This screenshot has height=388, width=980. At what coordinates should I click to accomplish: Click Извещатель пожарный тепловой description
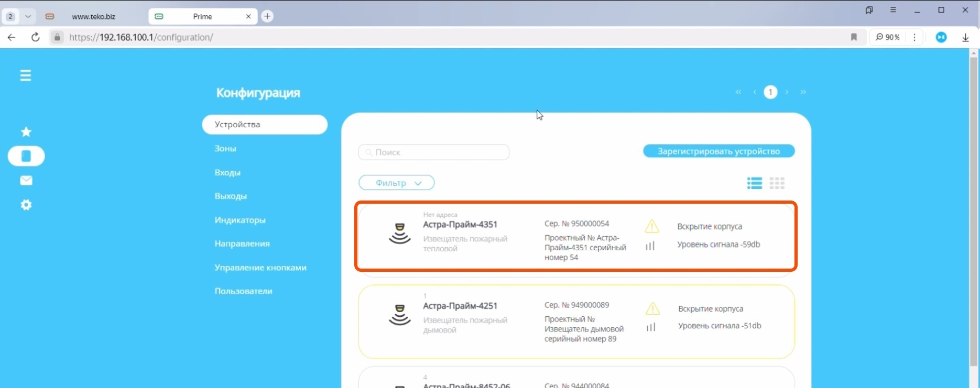point(465,243)
